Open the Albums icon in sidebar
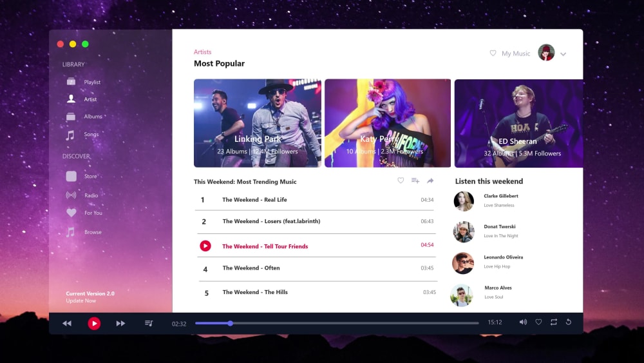This screenshot has width=644, height=363. click(71, 116)
